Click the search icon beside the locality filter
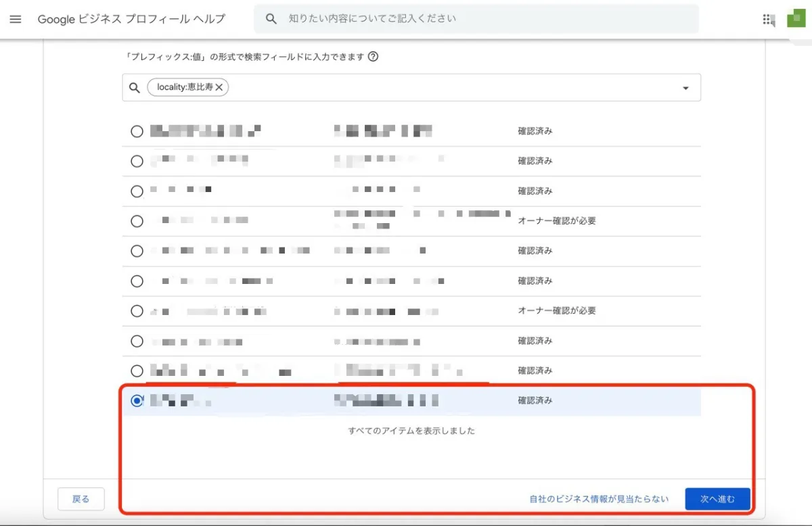 [x=133, y=87]
